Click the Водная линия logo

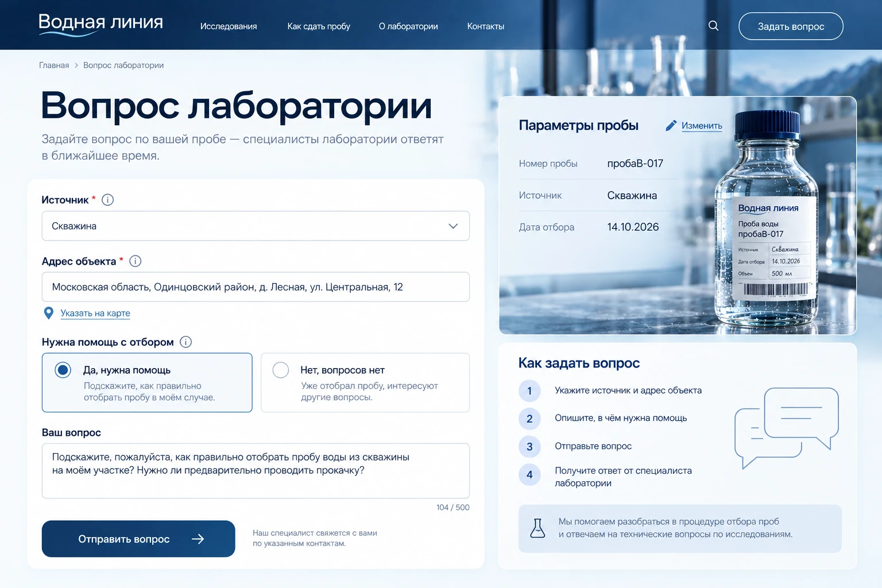100,24
